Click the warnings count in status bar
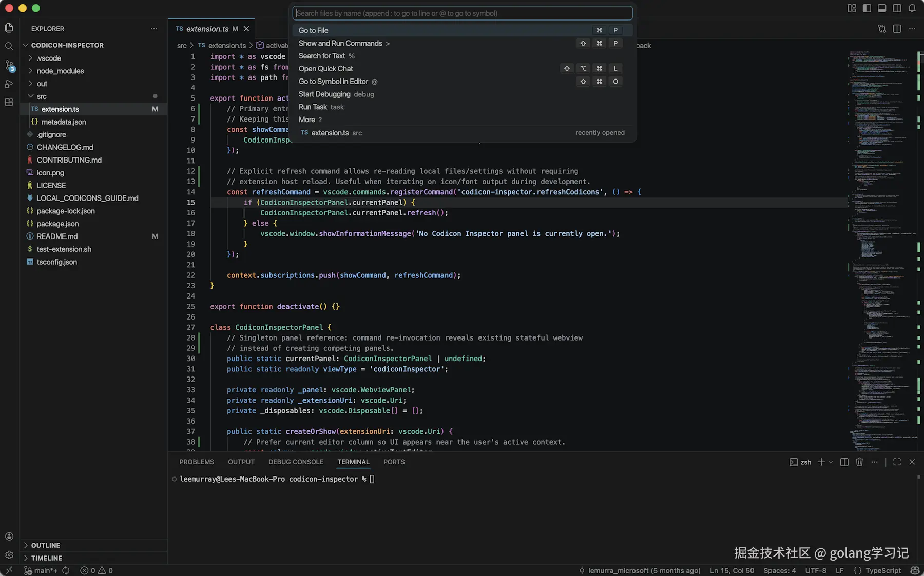The width and height of the screenshot is (924, 576). click(x=105, y=570)
